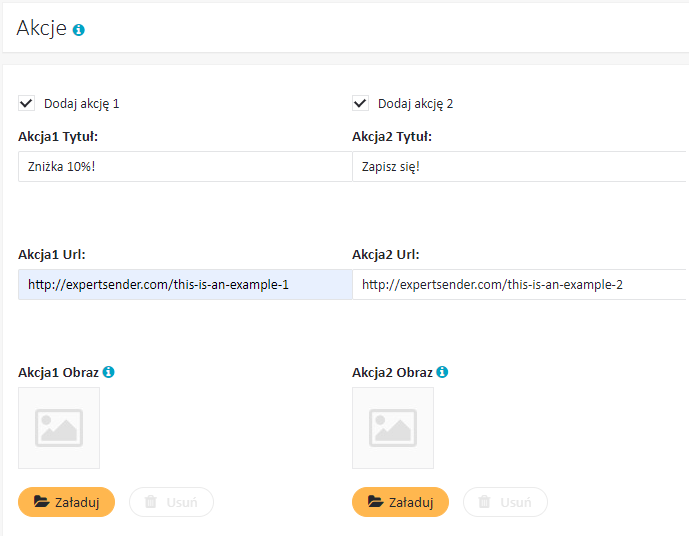
Task: Focus the Akcja2 Tytuł field with Zapisz się!
Action: (x=520, y=167)
